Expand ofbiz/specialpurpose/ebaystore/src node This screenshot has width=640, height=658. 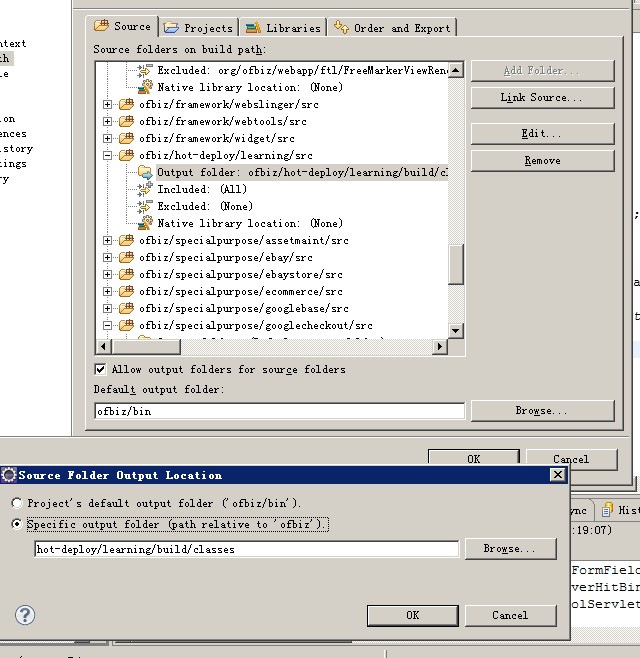(x=107, y=274)
